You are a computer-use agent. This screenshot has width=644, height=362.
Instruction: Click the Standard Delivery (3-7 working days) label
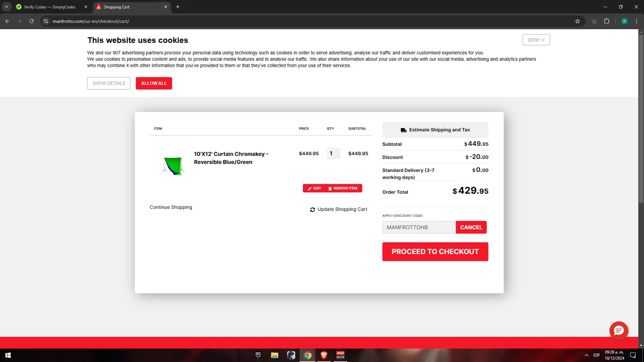coord(408,174)
